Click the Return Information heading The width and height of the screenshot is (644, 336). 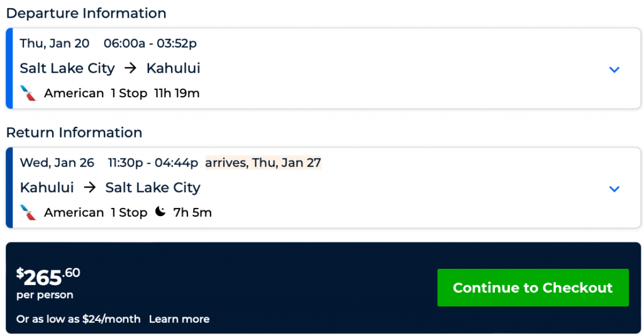(74, 133)
